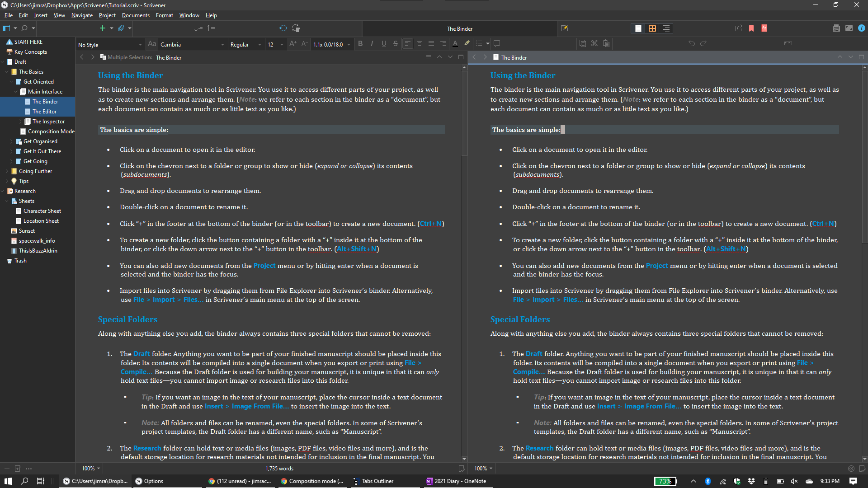Viewport: 868px width, 488px height.
Task: Increase font size with A+ icon
Action: pyautogui.click(x=292, y=44)
